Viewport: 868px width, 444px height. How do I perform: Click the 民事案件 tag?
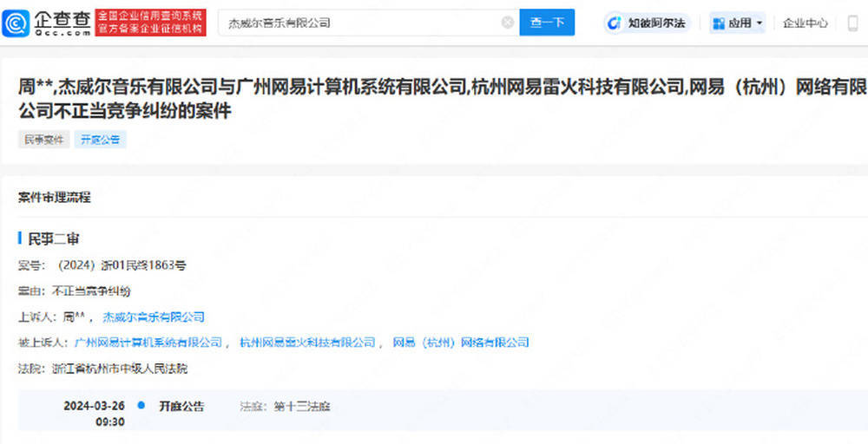(43, 140)
